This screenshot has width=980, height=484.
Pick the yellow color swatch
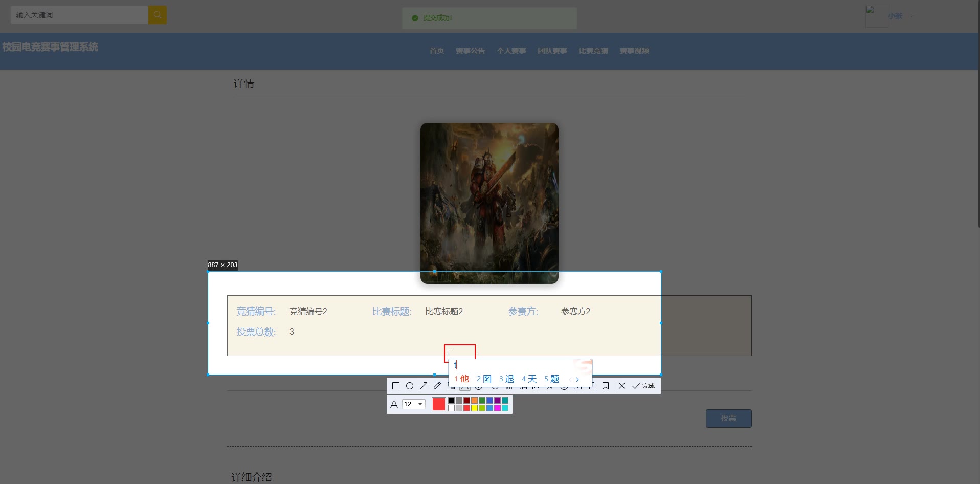point(474,408)
